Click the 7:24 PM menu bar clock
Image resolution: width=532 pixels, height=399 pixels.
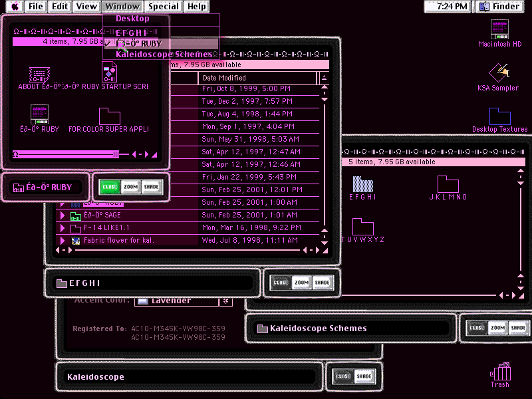point(452,7)
